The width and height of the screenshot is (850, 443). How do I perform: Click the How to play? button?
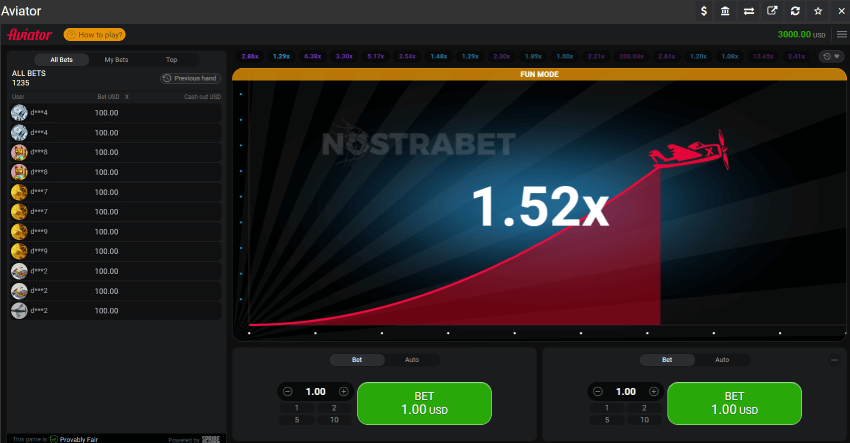95,35
